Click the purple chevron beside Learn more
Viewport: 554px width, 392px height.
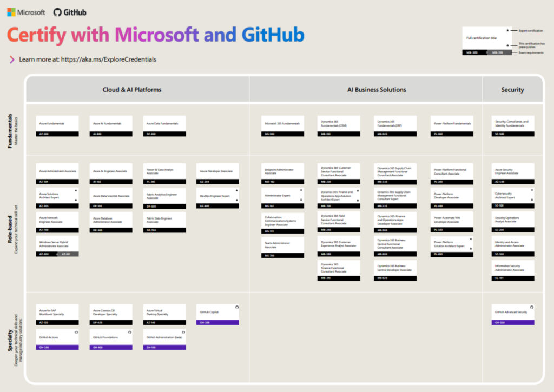click(12, 59)
